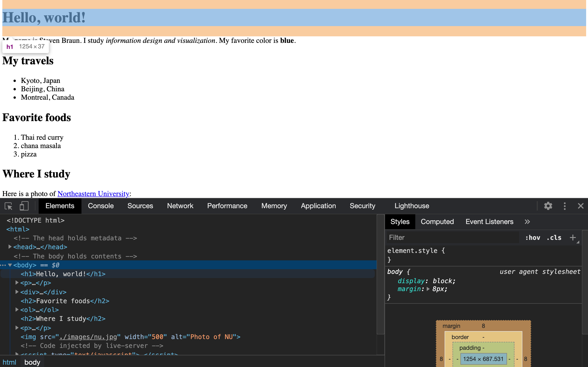Select the img nu.jpg DOM node
The height and width of the screenshot is (367, 588).
[x=131, y=337]
